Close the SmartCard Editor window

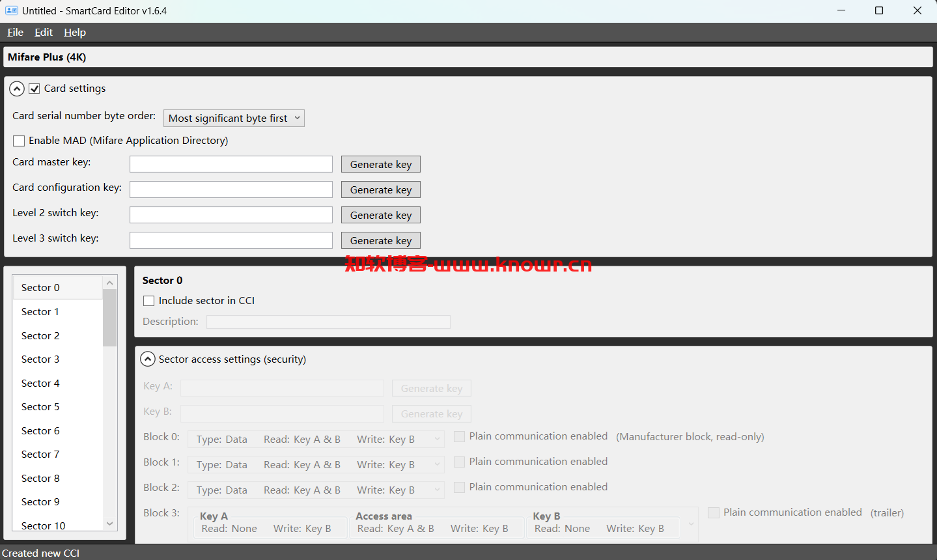917,10
